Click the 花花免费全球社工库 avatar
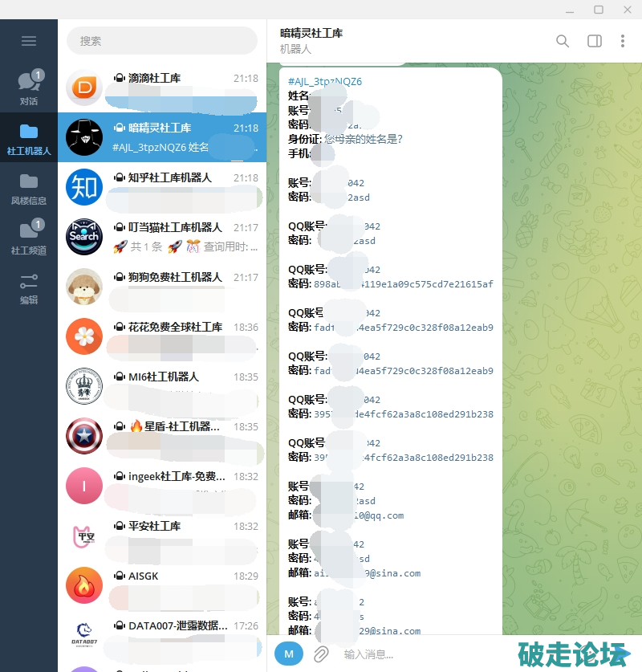The width and height of the screenshot is (642, 672). (84, 336)
